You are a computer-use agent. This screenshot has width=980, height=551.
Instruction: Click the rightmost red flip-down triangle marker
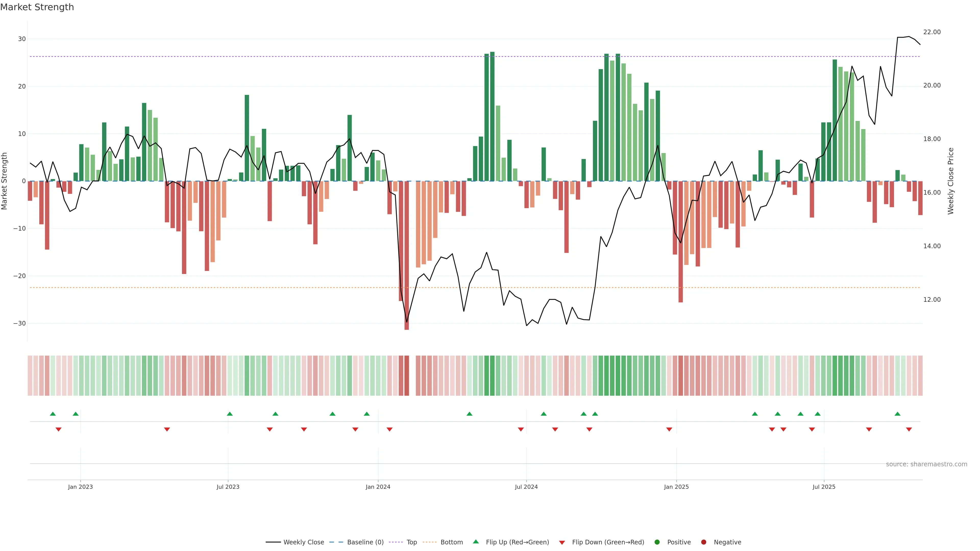click(909, 429)
